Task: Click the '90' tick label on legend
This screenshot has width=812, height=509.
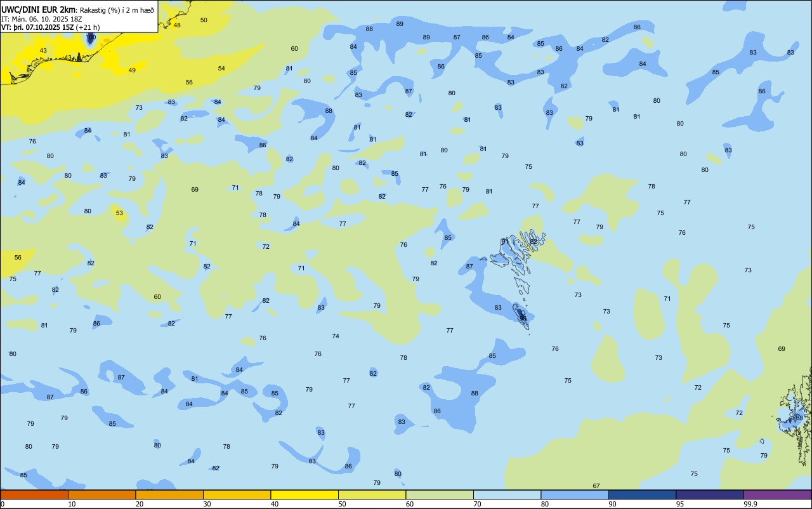Action: (x=612, y=504)
